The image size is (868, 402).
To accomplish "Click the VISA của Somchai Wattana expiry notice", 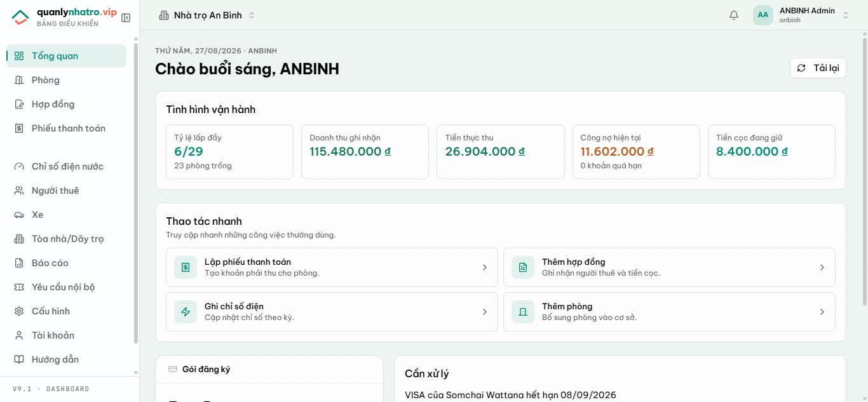I will coord(510,395).
